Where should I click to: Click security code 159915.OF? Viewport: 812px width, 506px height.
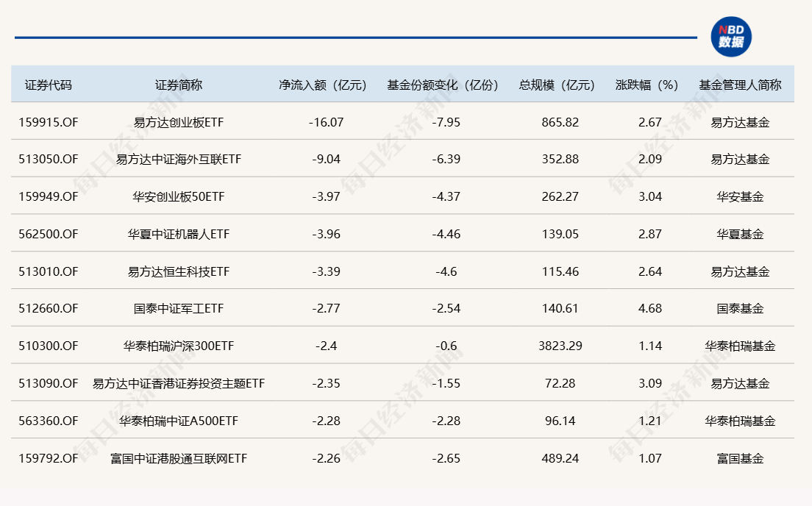click(x=49, y=122)
